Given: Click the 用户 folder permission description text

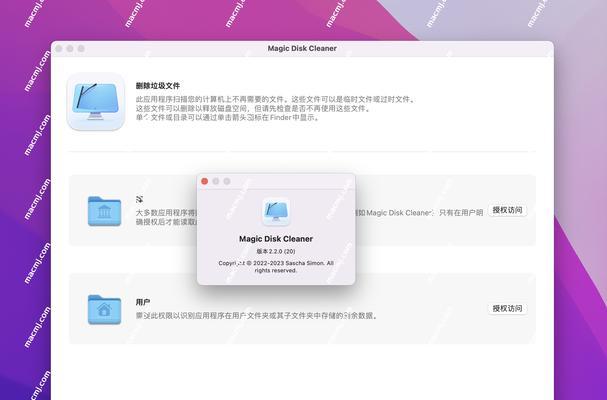Looking at the screenshot, I should pyautogui.click(x=257, y=316).
